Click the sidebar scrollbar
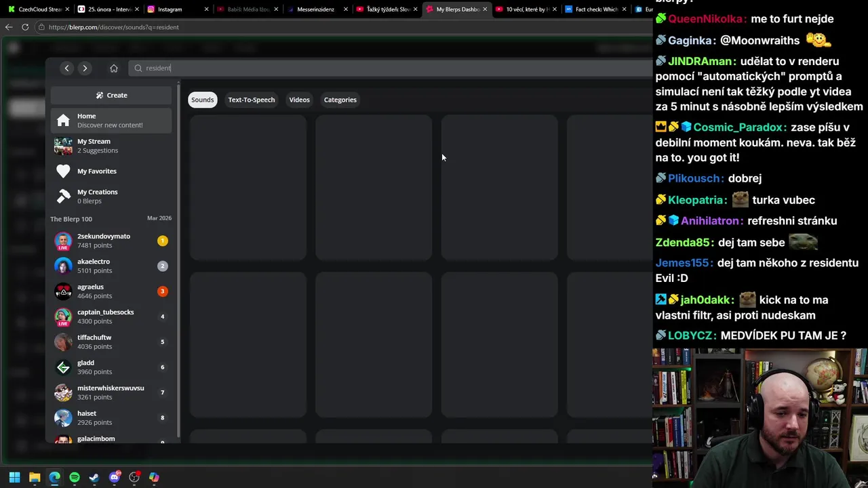868x488 pixels. (x=178, y=261)
